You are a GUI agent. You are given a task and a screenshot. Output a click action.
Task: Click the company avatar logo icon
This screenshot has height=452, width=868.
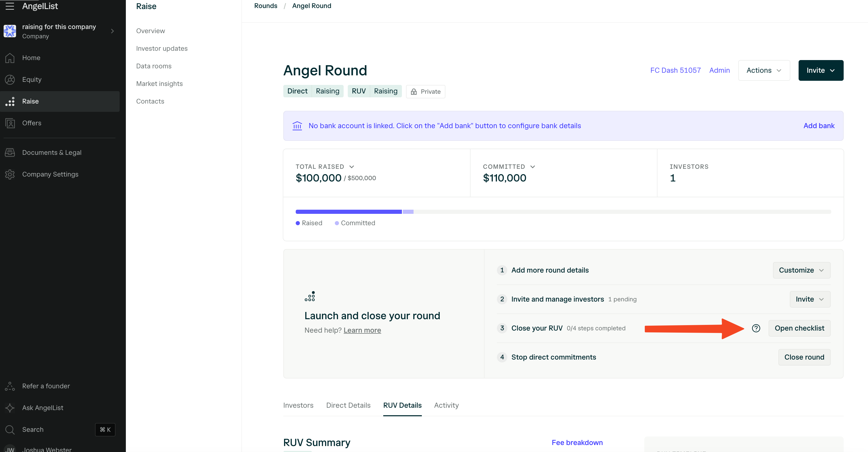pos(10,31)
